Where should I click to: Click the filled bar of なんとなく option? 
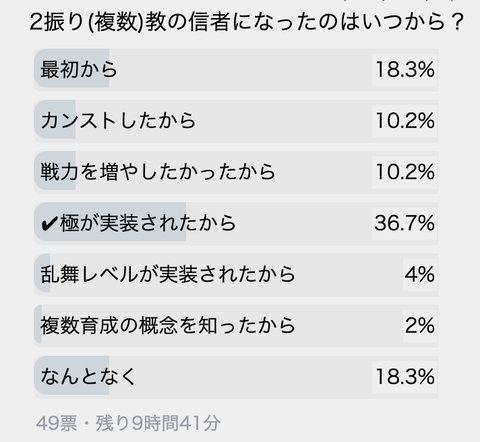(72, 375)
